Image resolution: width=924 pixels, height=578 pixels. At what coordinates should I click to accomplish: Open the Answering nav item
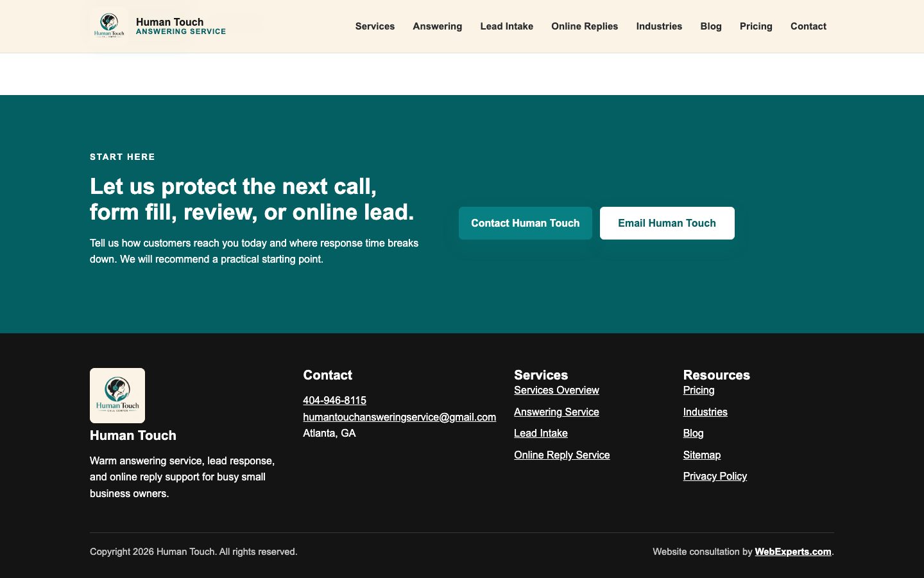pos(438,26)
